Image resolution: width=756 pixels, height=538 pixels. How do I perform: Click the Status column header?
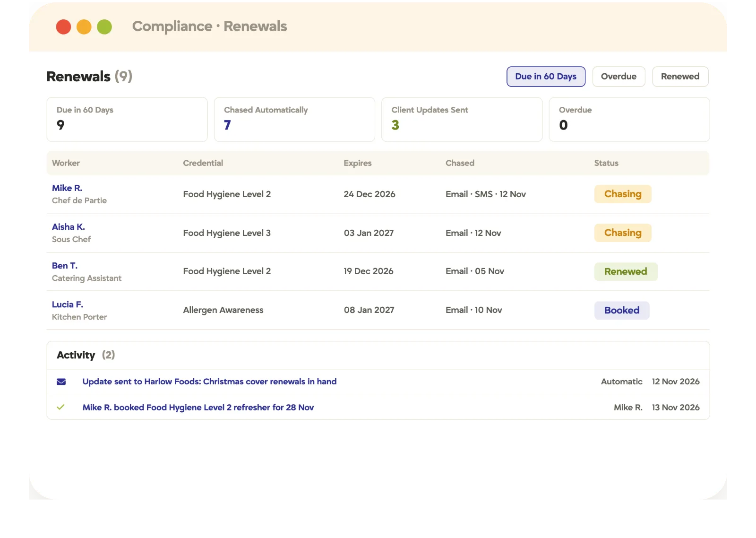[x=606, y=163]
